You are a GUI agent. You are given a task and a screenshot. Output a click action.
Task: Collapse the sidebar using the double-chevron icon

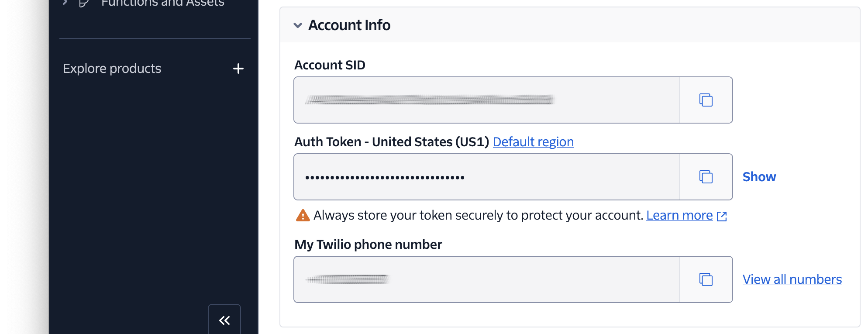point(224,320)
